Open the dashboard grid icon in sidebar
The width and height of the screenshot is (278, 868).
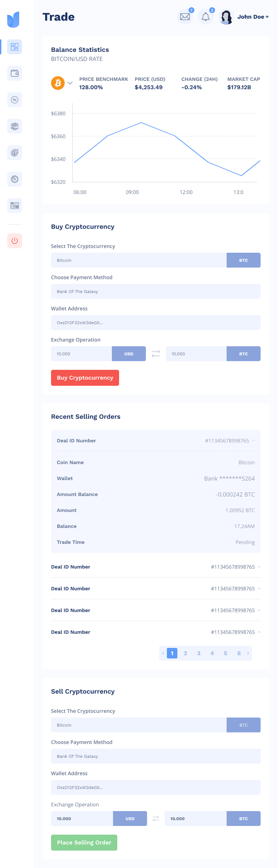click(x=14, y=47)
